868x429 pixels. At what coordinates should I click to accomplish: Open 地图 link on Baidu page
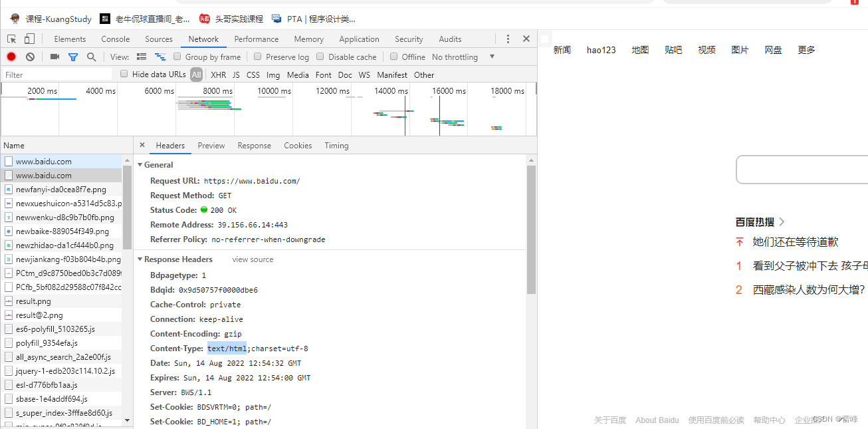(x=640, y=50)
